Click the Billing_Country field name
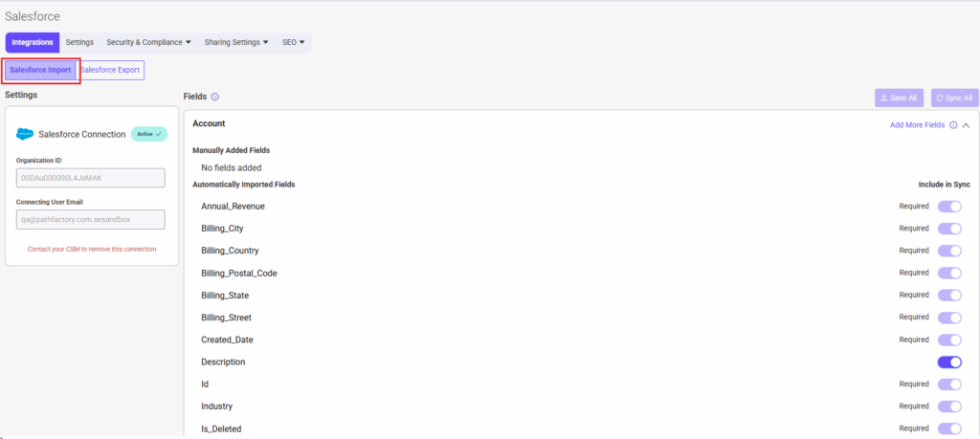 tap(230, 251)
